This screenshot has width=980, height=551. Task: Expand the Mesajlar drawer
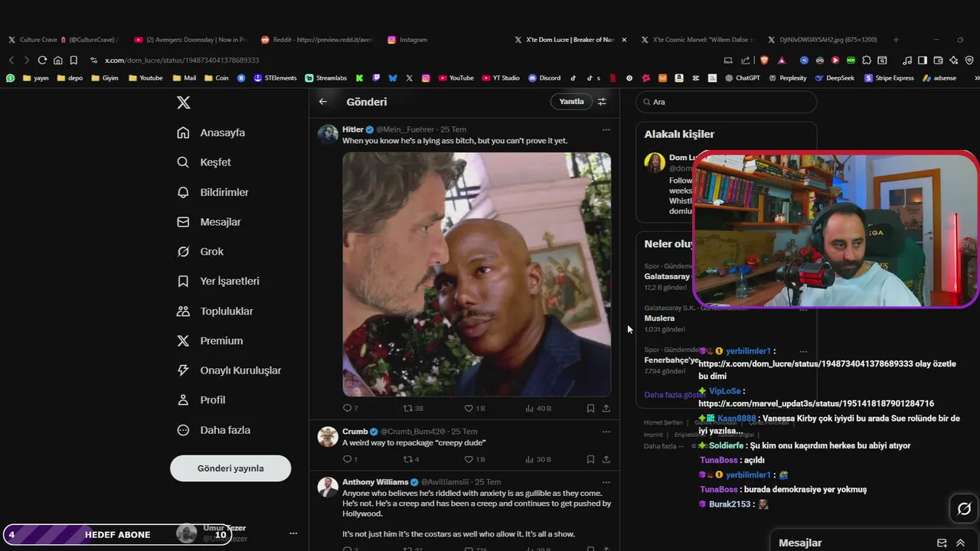tap(960, 543)
